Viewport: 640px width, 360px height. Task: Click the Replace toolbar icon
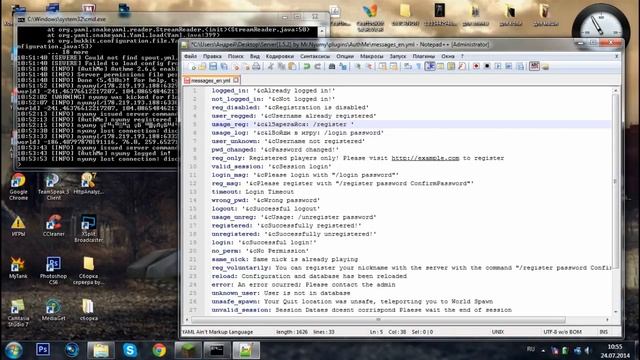[343, 66]
